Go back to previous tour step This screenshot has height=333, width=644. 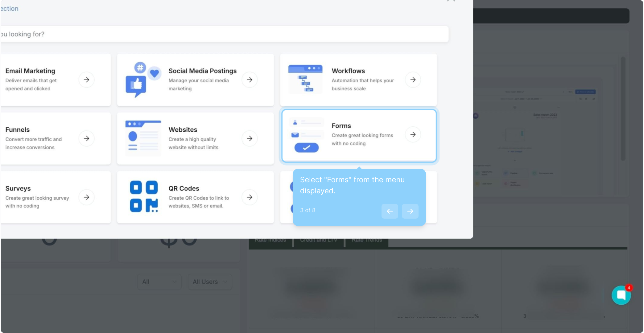tap(390, 211)
